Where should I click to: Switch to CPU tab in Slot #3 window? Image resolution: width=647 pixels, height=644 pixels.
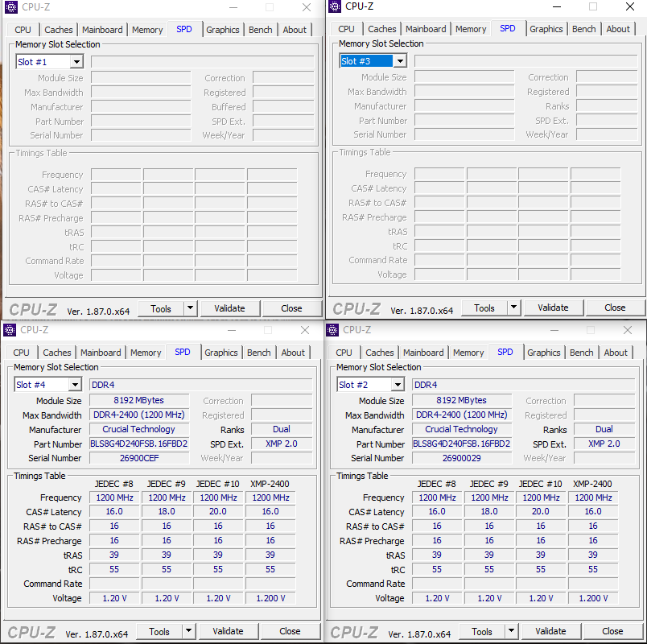point(347,29)
